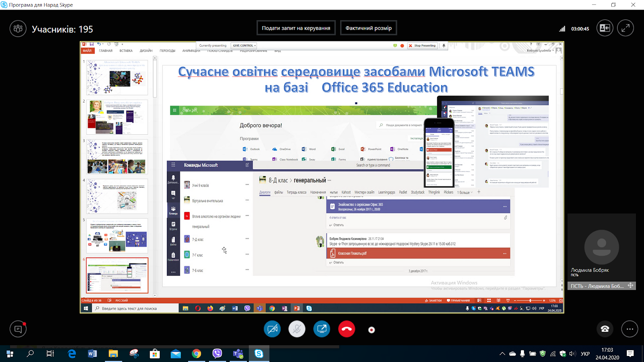
Task: Launch Microsoft Edge from taskbar
Action: click(72, 354)
